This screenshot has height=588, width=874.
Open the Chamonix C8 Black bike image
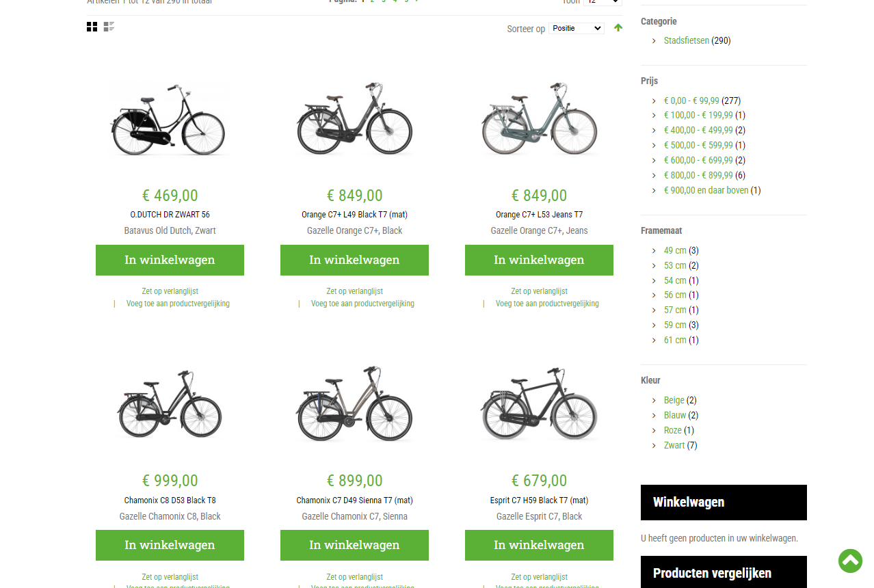(170, 405)
